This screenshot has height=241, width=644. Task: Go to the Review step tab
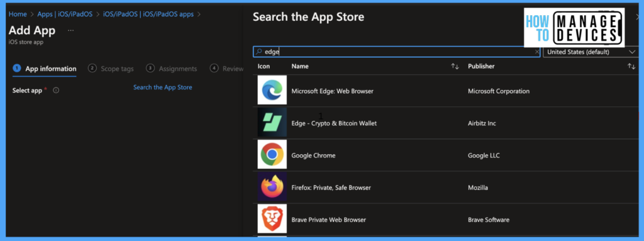tap(226, 69)
